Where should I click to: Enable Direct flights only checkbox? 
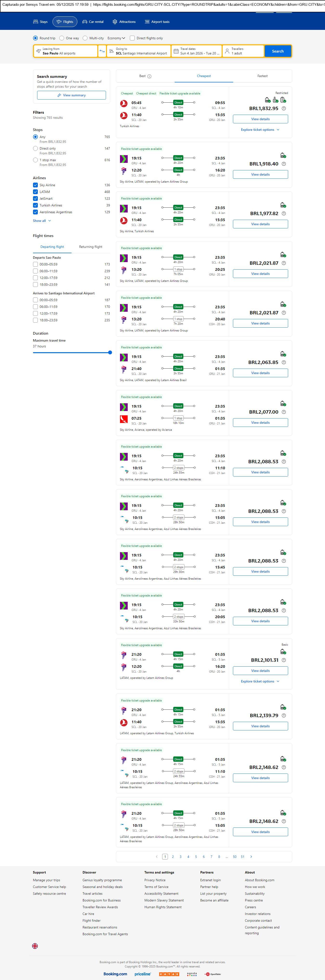click(133, 38)
